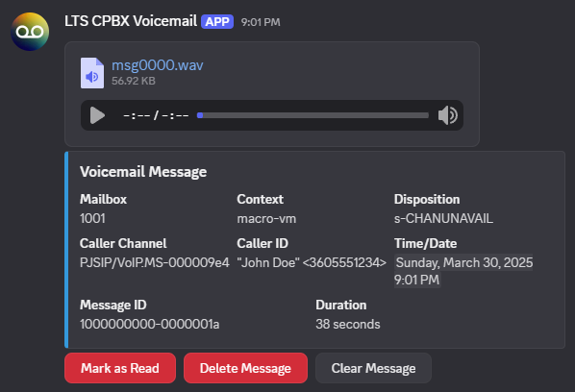Open the msg0000.wav file link
575x392 pixels.
158,65
